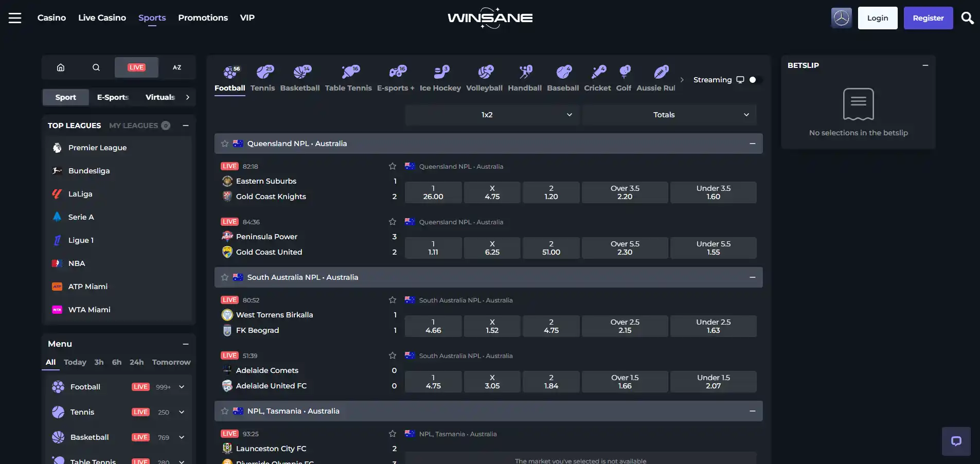Favorite the Launceston City FC match star
This screenshot has height=464, width=980.
393,434
